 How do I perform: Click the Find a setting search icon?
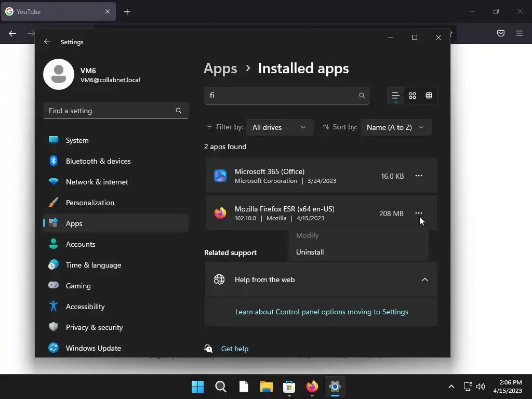click(179, 111)
